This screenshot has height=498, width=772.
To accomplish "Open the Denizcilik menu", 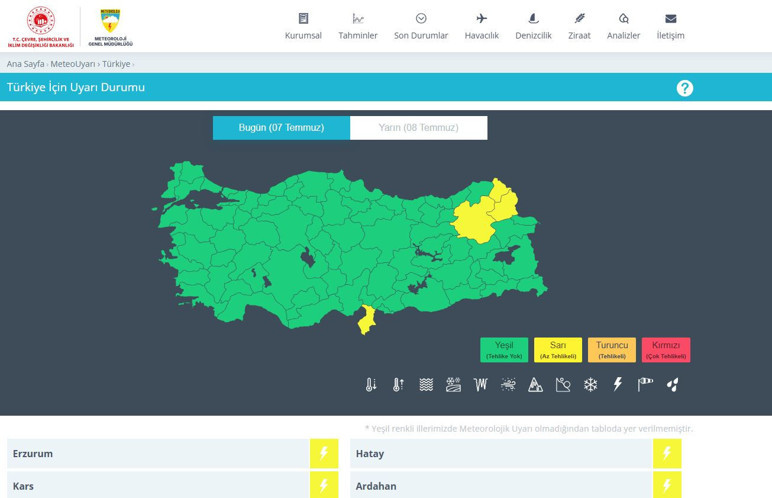I will tap(533, 27).
